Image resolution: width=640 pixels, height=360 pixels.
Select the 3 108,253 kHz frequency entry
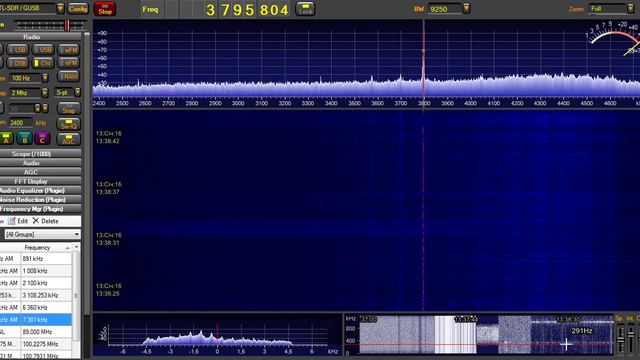coord(36,295)
